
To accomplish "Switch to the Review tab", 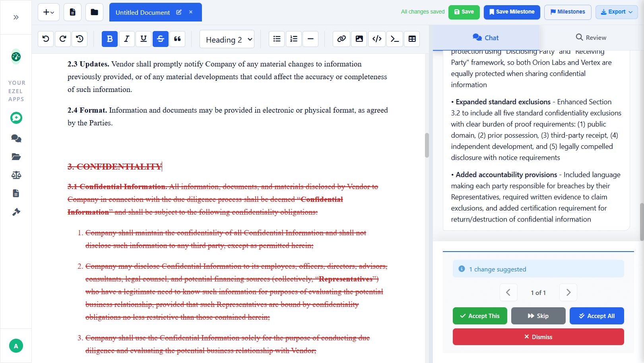I will [x=591, y=37].
